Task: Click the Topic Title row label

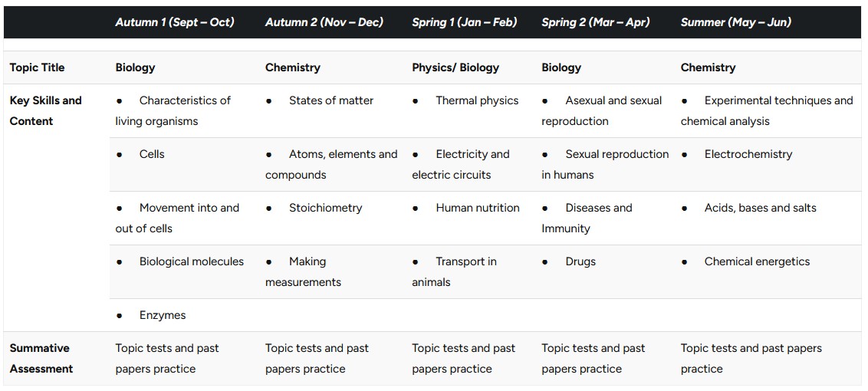Action: (x=37, y=67)
